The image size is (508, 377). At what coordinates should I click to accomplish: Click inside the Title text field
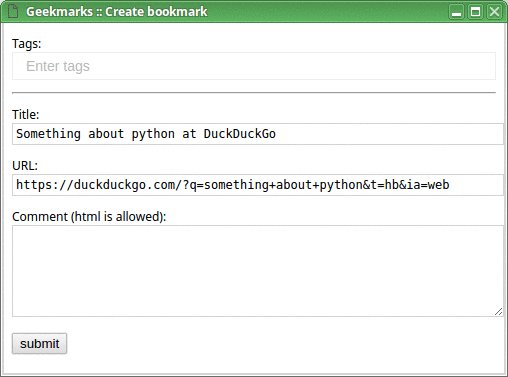click(x=258, y=134)
